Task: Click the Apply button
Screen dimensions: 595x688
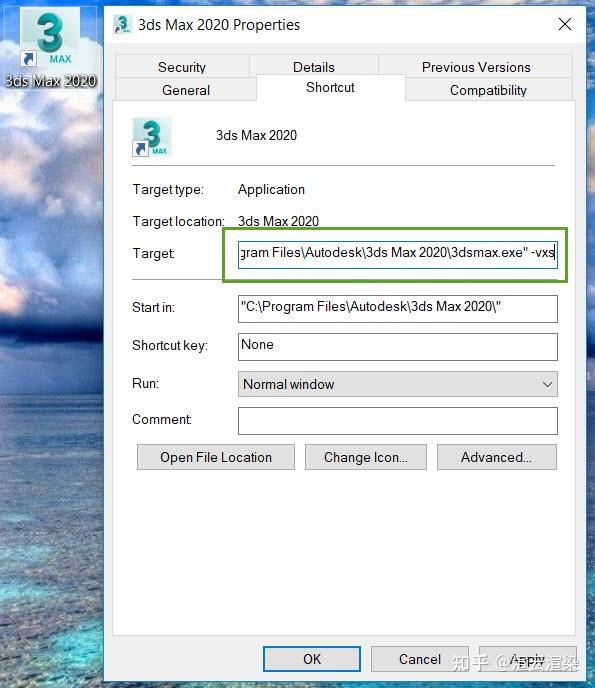Action: click(x=528, y=659)
